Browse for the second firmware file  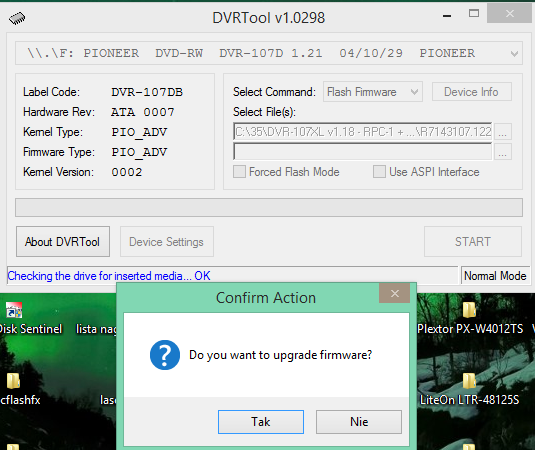[x=502, y=152]
